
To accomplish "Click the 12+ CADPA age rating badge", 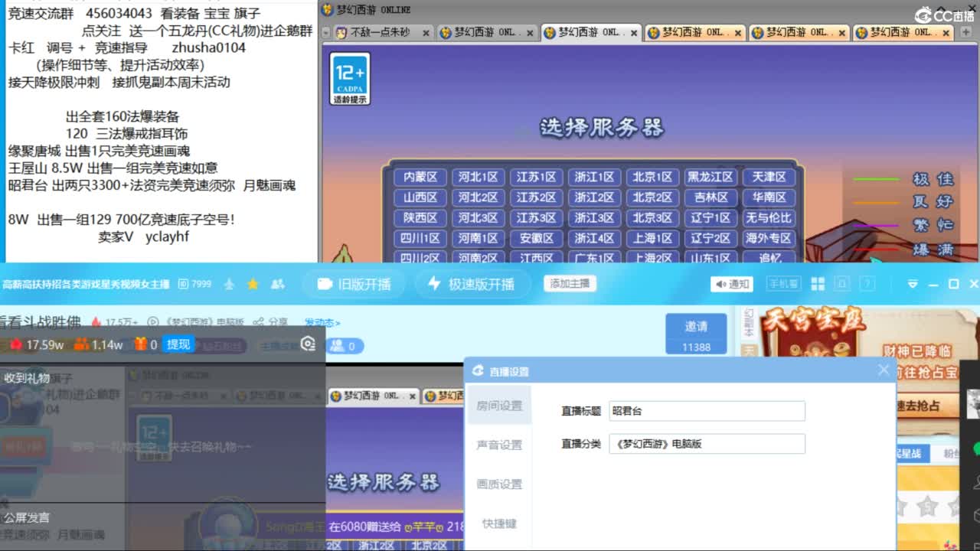I will pos(348,77).
